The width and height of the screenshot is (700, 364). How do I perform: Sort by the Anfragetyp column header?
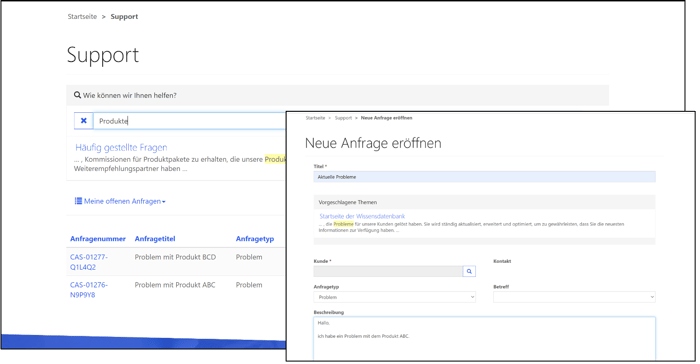255,239
